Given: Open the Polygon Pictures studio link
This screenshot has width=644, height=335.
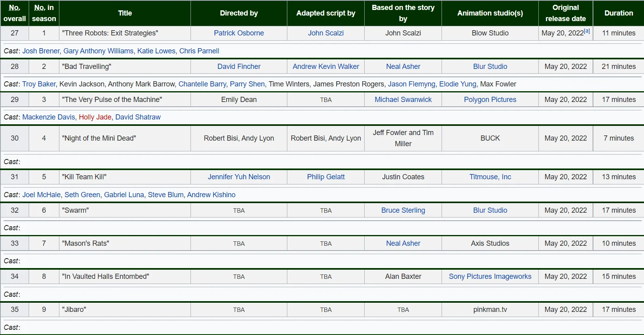Looking at the screenshot, I should click(490, 100).
